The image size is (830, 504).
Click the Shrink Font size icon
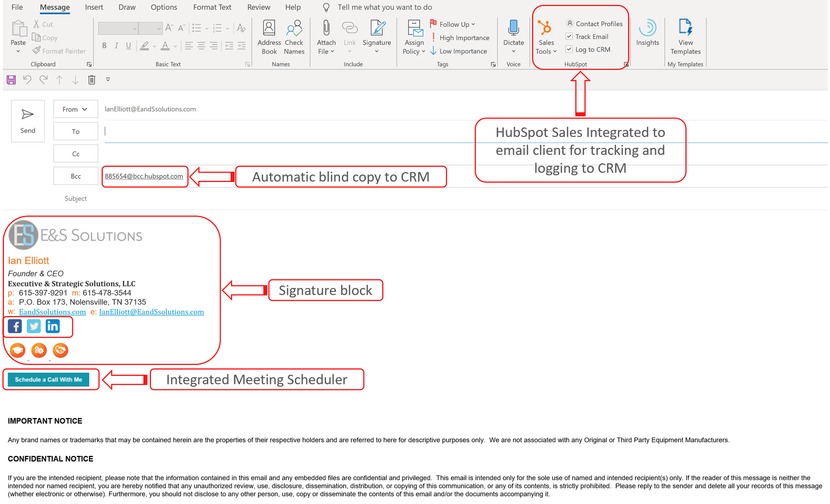(182, 28)
